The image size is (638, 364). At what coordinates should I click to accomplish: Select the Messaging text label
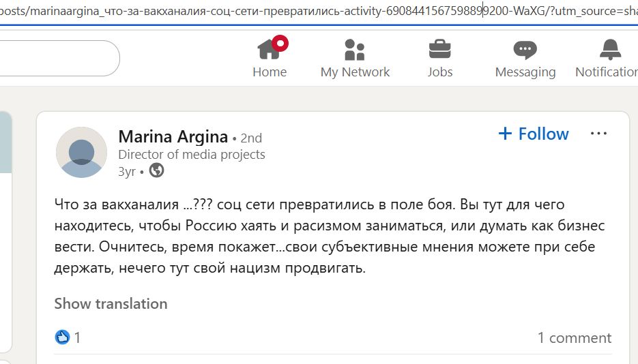pyautogui.click(x=525, y=72)
